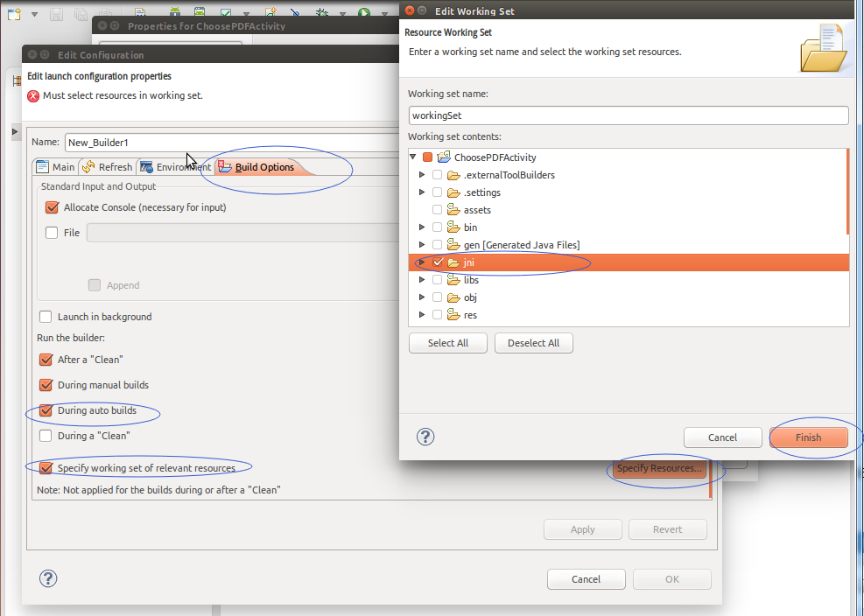Viewport: 864px width, 616px height.
Task: Expand the gen folder
Action: [422, 245]
